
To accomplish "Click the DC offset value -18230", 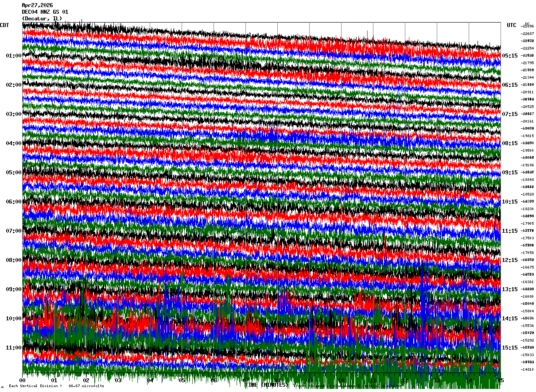I will [528, 209].
